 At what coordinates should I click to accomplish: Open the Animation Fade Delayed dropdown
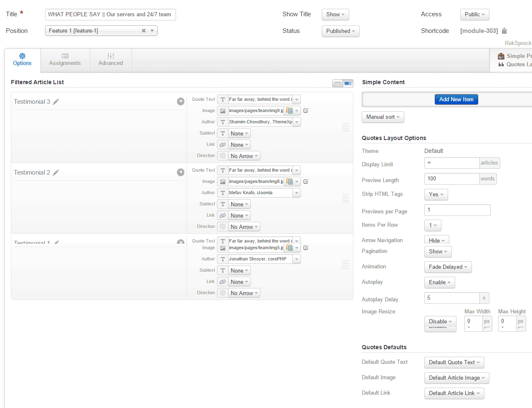448,267
